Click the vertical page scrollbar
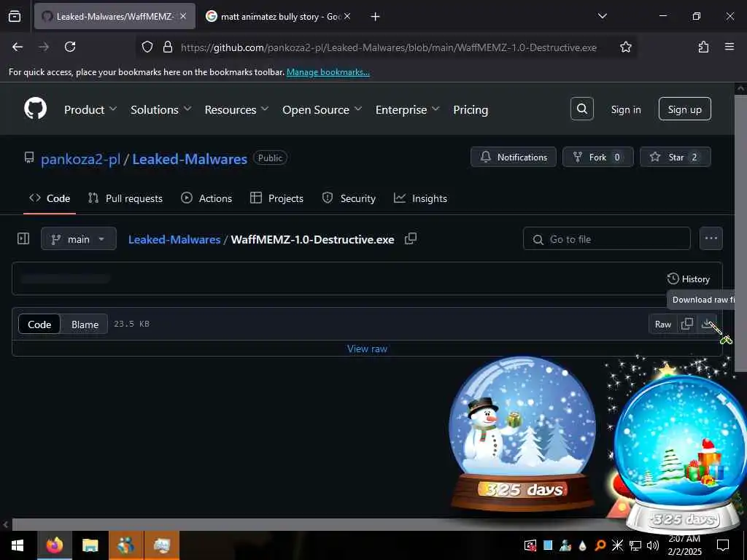The width and height of the screenshot is (747, 560). (741, 233)
